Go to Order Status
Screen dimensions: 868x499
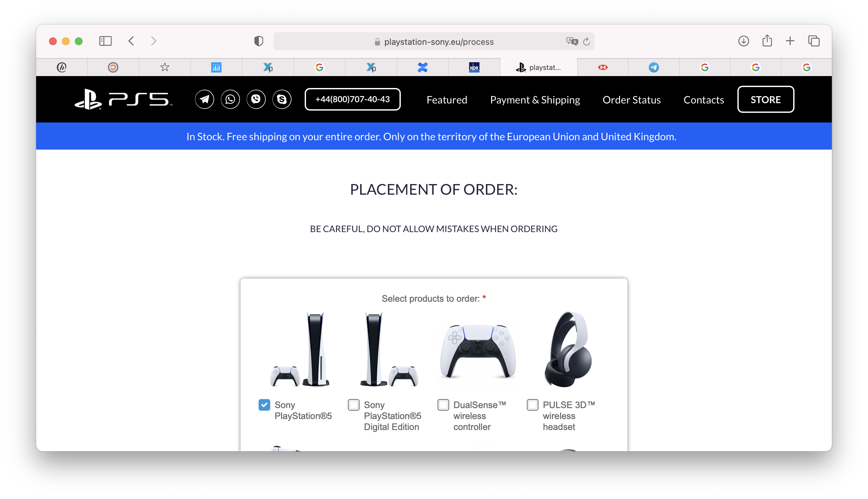pos(631,100)
